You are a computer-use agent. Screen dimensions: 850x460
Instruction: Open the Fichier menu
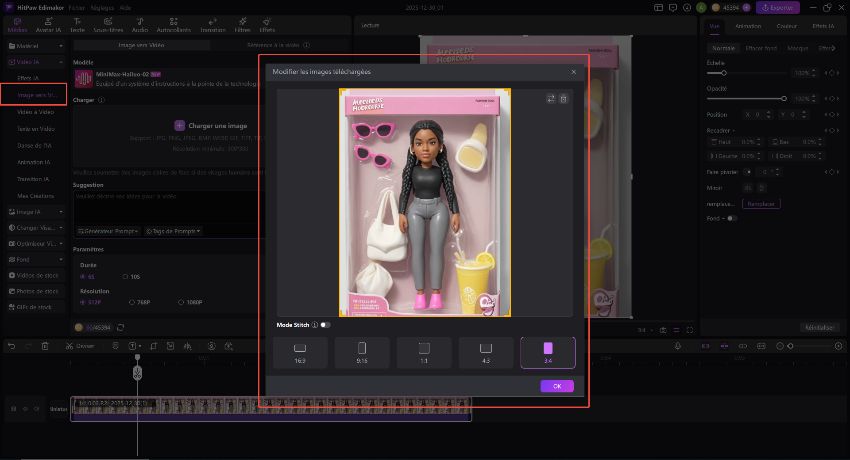pyautogui.click(x=77, y=7)
